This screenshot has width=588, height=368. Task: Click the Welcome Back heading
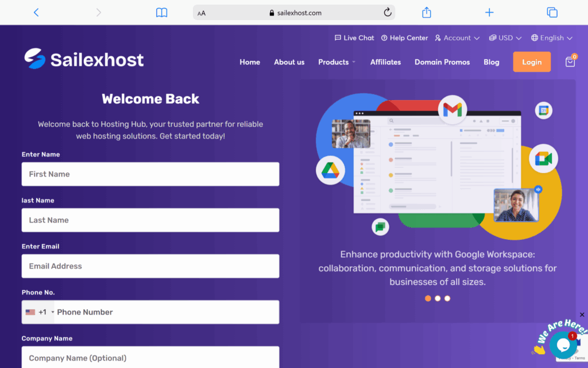coord(150,99)
